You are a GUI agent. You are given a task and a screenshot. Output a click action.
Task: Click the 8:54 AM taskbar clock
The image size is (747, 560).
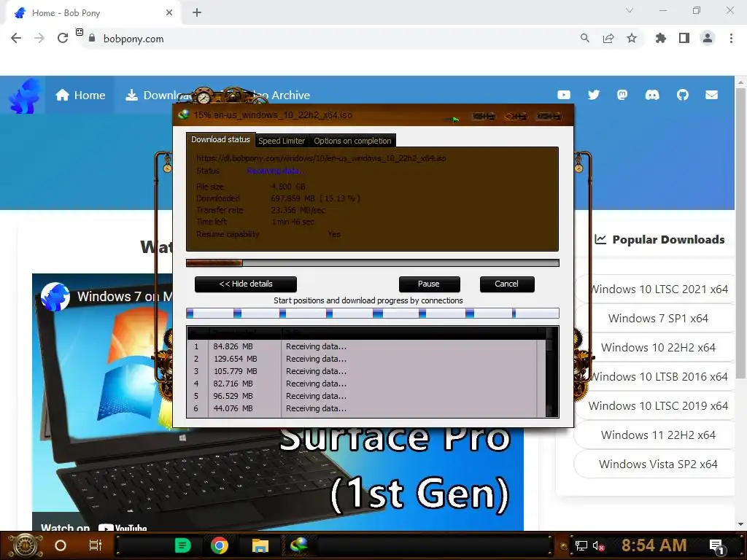[x=654, y=545]
